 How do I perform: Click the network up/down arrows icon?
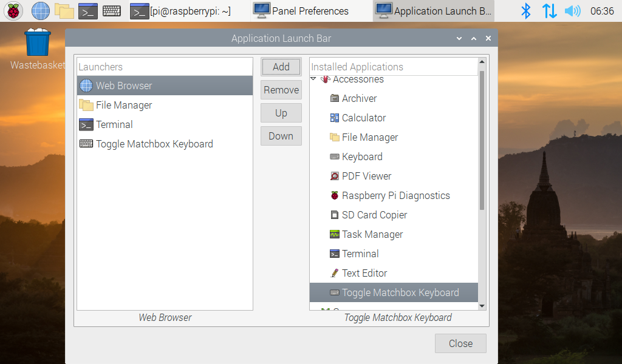point(549,11)
